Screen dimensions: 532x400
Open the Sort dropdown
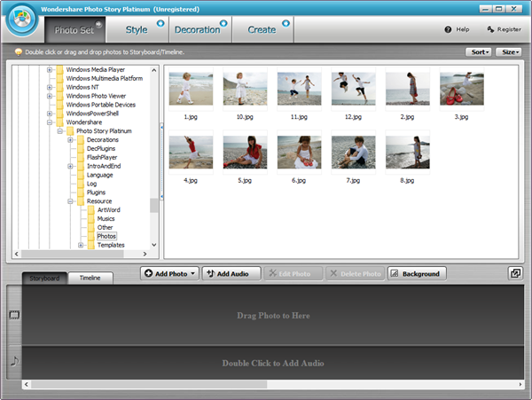click(x=479, y=52)
